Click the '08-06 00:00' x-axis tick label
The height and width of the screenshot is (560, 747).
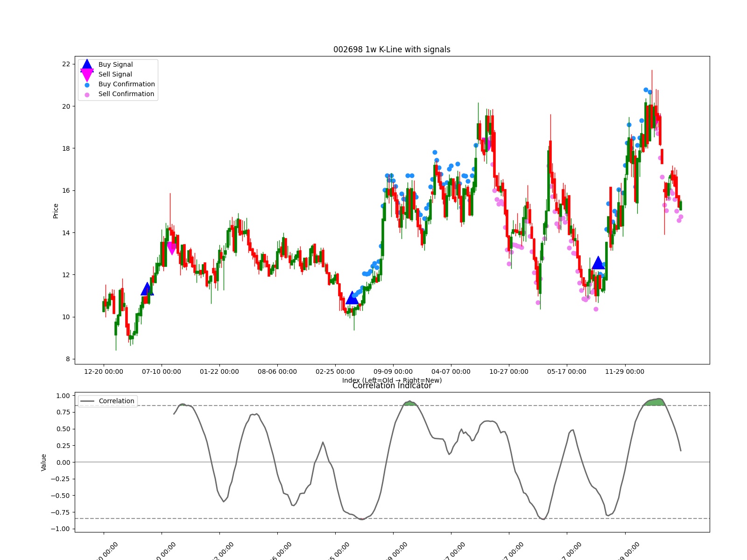pos(277,372)
